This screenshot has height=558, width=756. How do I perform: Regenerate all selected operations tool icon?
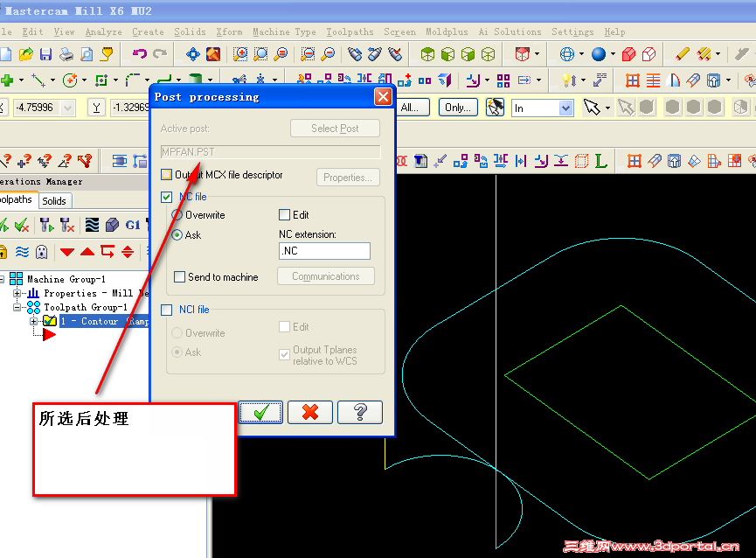(47, 225)
